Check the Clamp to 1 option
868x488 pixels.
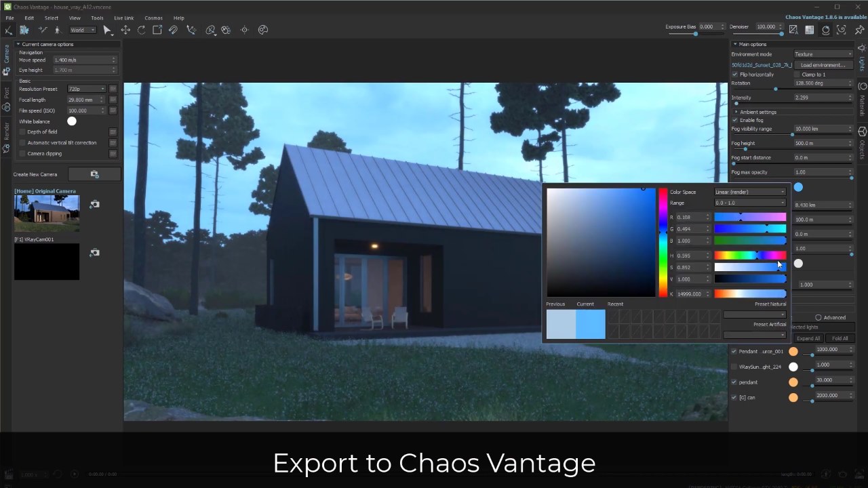(x=797, y=75)
